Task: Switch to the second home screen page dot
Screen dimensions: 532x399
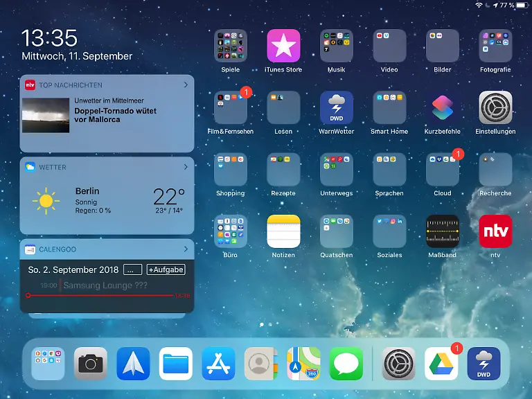Action: [270, 325]
